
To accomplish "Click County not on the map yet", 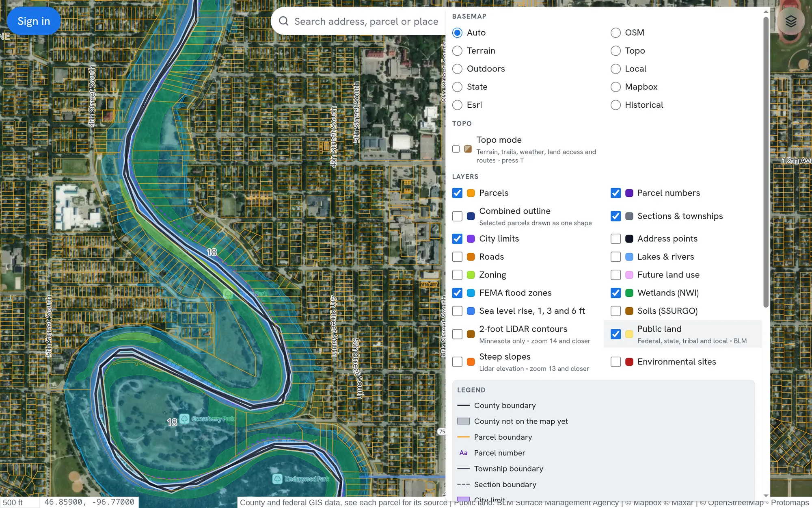I will click(x=512, y=421).
